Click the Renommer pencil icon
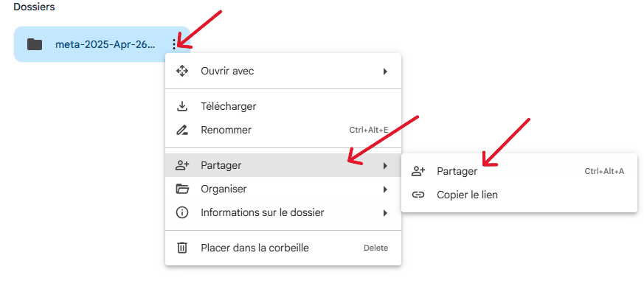 point(182,130)
